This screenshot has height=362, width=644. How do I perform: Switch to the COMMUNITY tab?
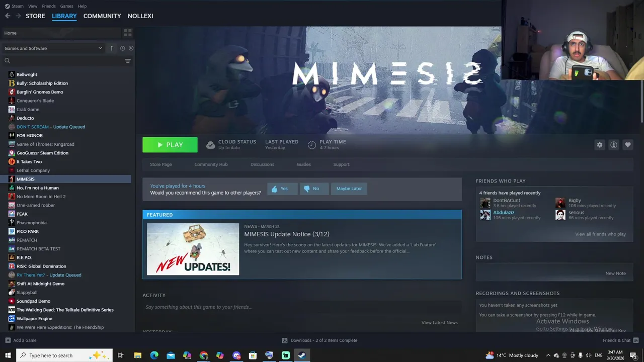pos(102,16)
